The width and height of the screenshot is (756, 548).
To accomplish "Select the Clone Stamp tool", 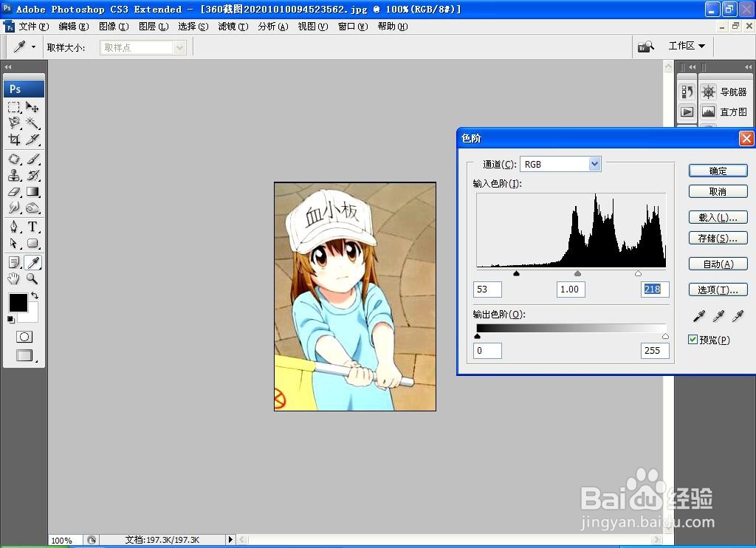I will (x=14, y=175).
